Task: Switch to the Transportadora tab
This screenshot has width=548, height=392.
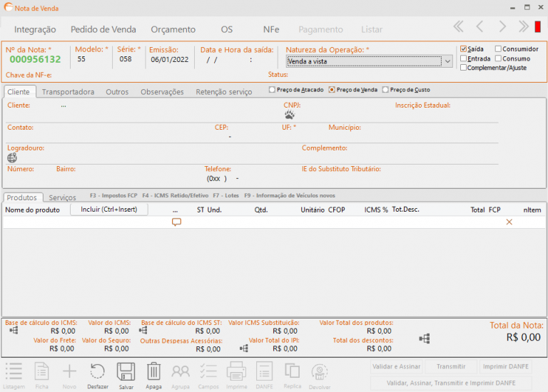Action: coord(68,92)
